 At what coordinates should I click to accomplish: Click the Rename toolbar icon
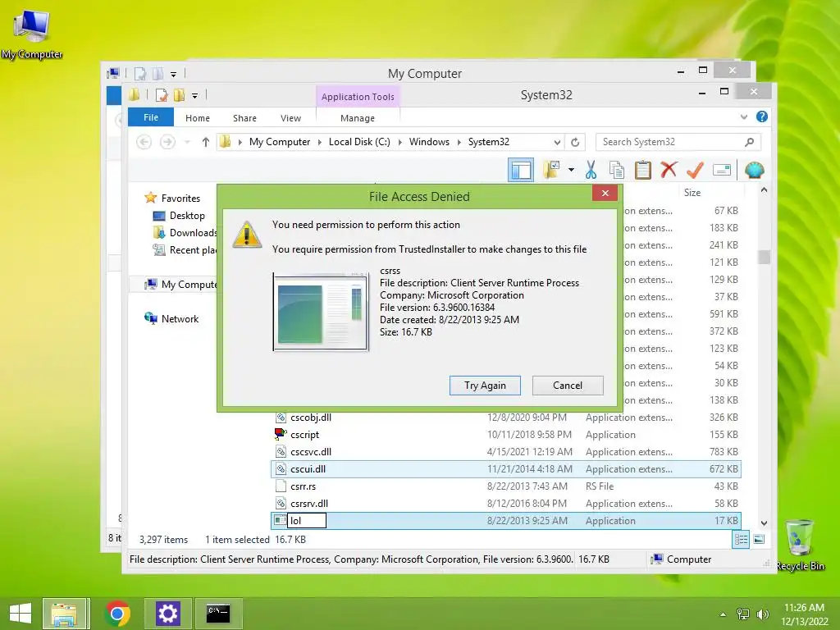point(722,171)
